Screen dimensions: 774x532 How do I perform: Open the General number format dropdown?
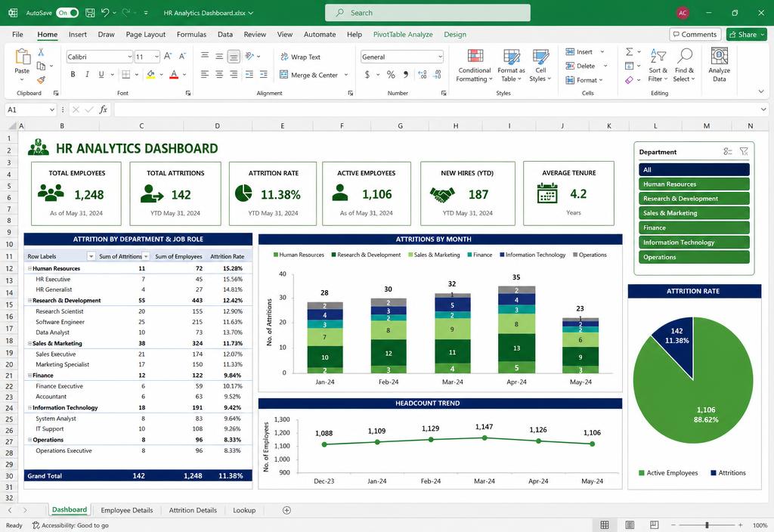(440, 57)
